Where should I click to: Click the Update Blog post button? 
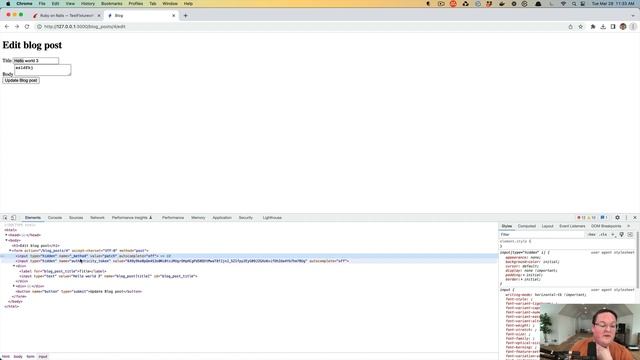pos(21,80)
